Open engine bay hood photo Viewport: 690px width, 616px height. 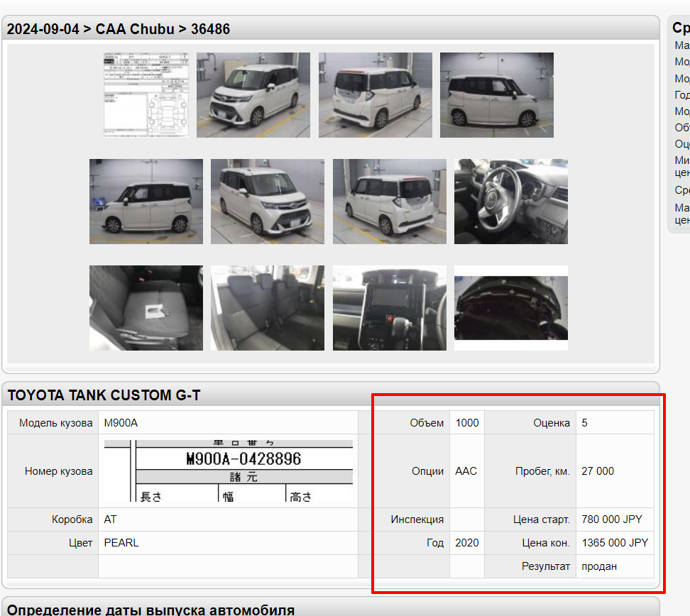point(511,308)
